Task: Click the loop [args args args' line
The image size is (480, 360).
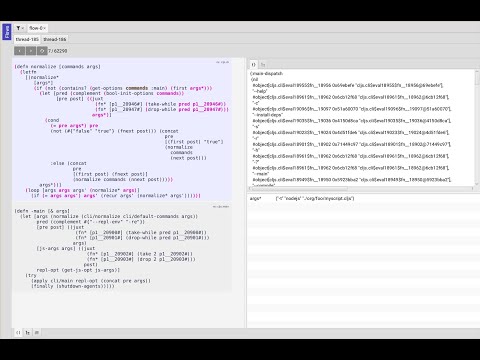Action: [82, 190]
